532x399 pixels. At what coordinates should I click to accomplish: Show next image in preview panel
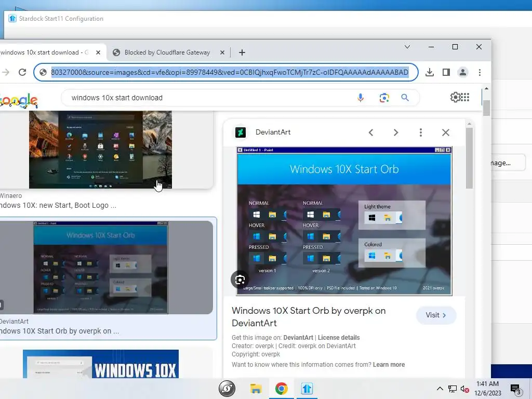click(x=395, y=132)
